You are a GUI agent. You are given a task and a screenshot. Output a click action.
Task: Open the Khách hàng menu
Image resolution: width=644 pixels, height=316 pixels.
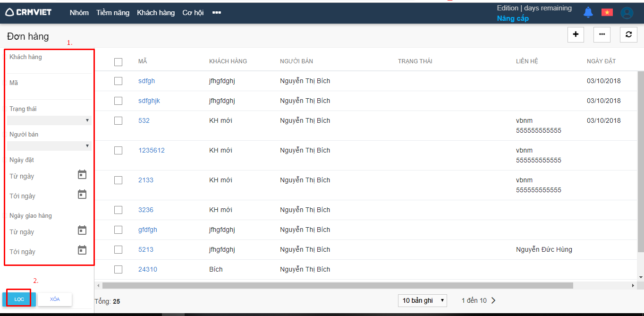(156, 13)
